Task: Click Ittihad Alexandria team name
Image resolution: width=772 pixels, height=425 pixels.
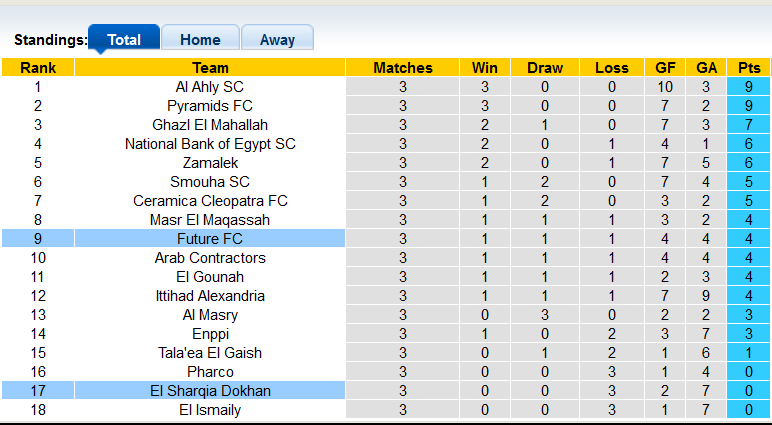Action: pos(210,296)
